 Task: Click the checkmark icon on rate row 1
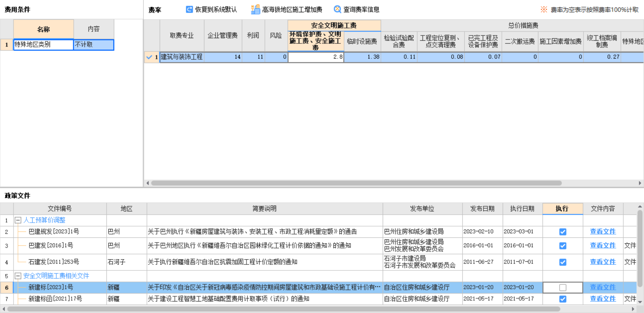pyautogui.click(x=149, y=57)
